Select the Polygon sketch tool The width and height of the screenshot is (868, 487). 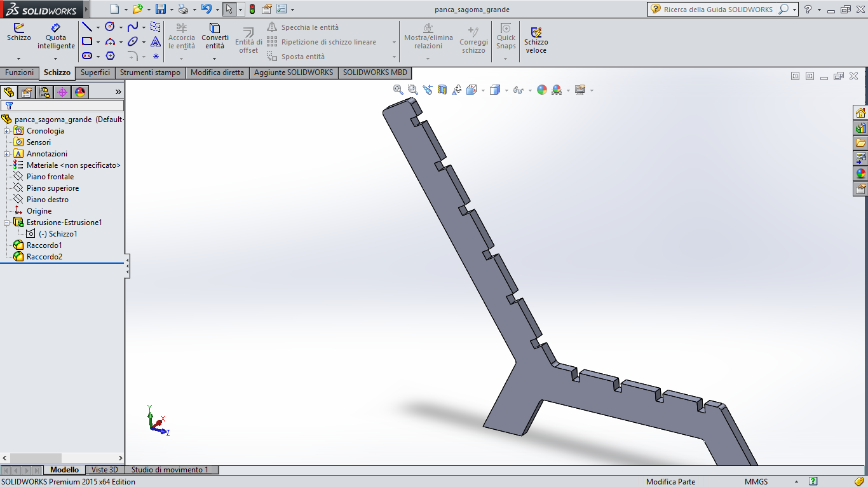click(110, 56)
